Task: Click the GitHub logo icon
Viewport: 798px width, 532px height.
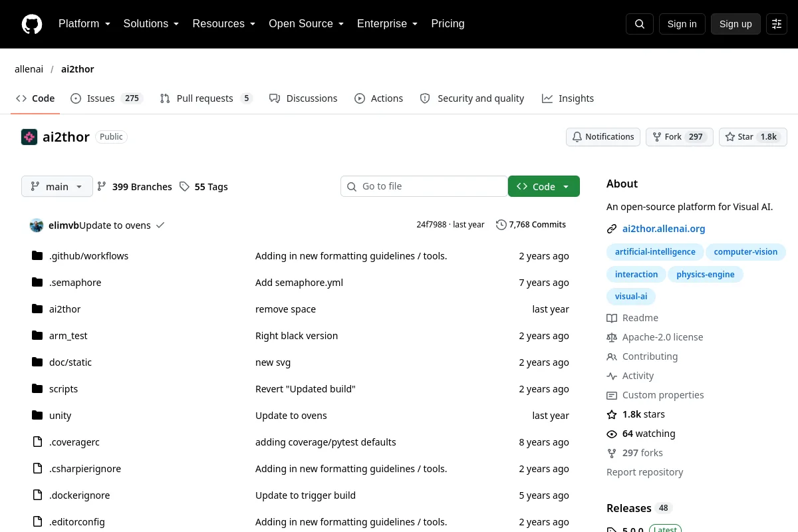Action: coord(32,24)
